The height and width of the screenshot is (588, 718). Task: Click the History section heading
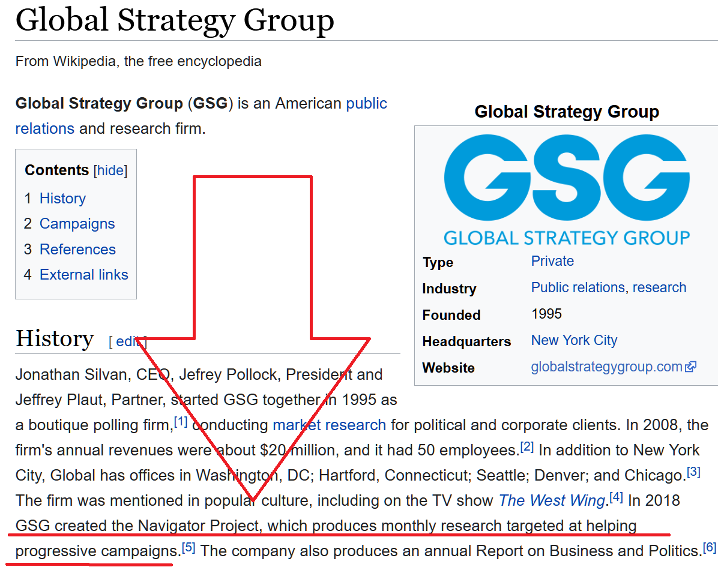tap(55, 338)
